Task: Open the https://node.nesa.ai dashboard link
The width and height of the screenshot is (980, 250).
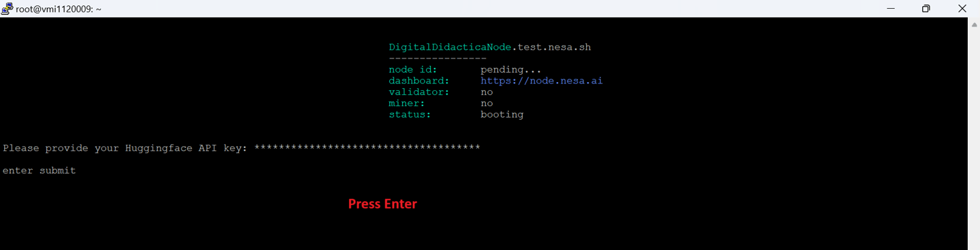Action: [x=541, y=81]
